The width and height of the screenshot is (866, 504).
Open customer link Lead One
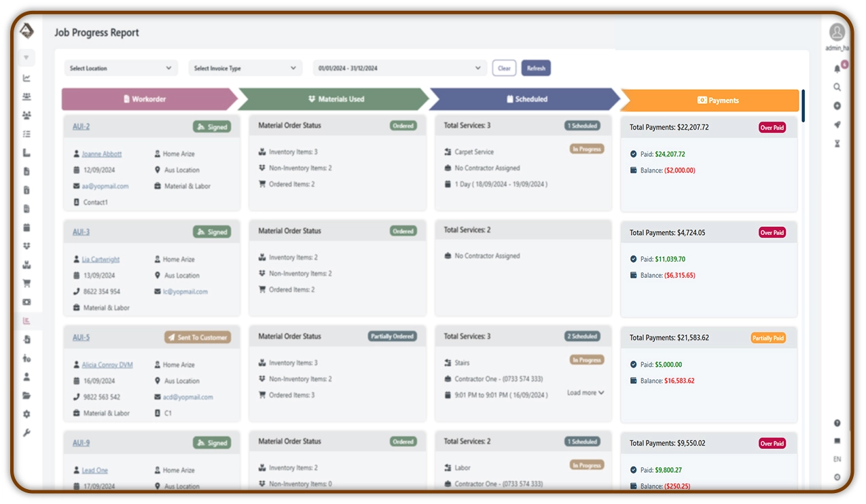tap(95, 470)
